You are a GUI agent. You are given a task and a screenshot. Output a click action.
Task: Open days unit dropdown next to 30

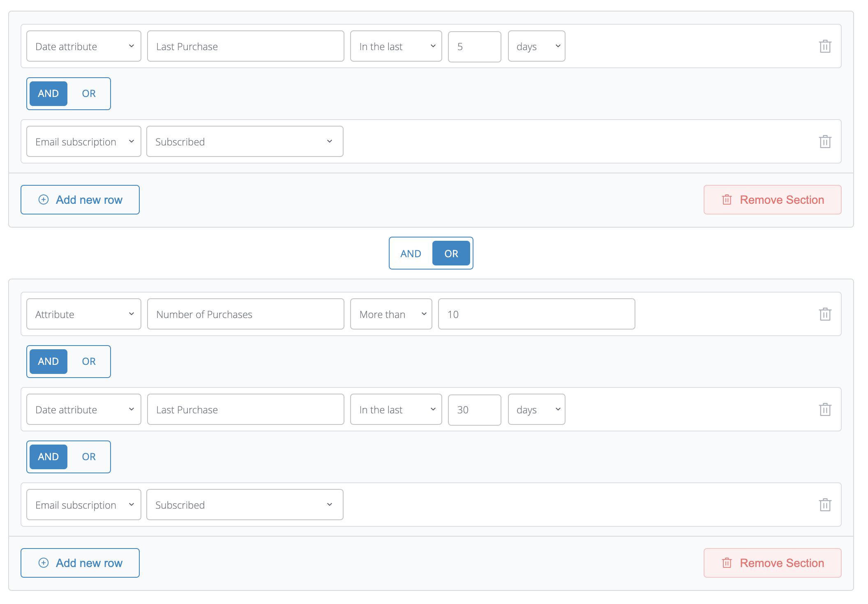(x=536, y=410)
